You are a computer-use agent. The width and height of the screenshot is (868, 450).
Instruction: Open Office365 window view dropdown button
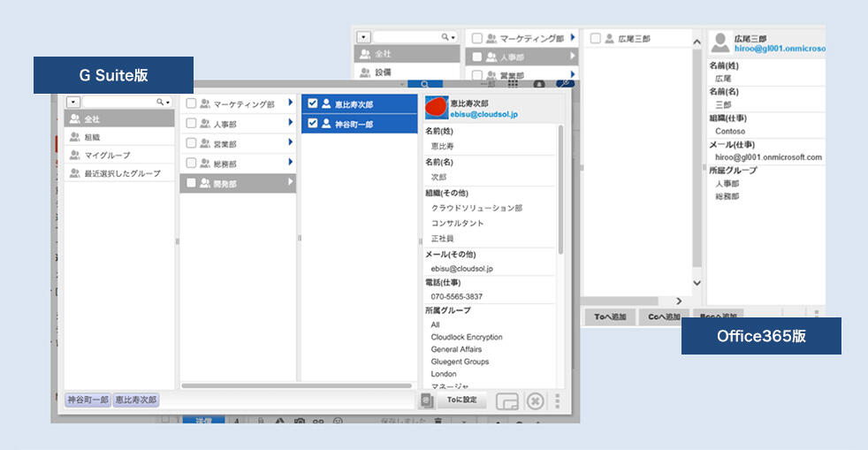[x=363, y=38]
